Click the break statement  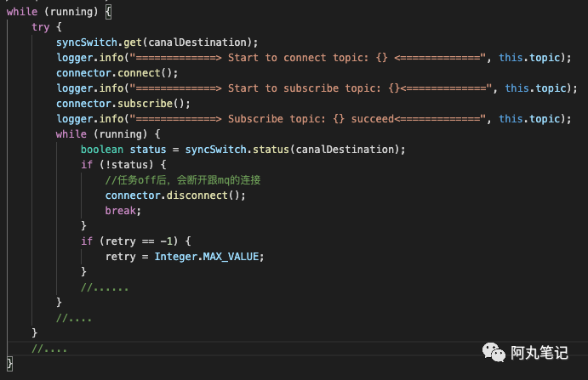point(123,211)
